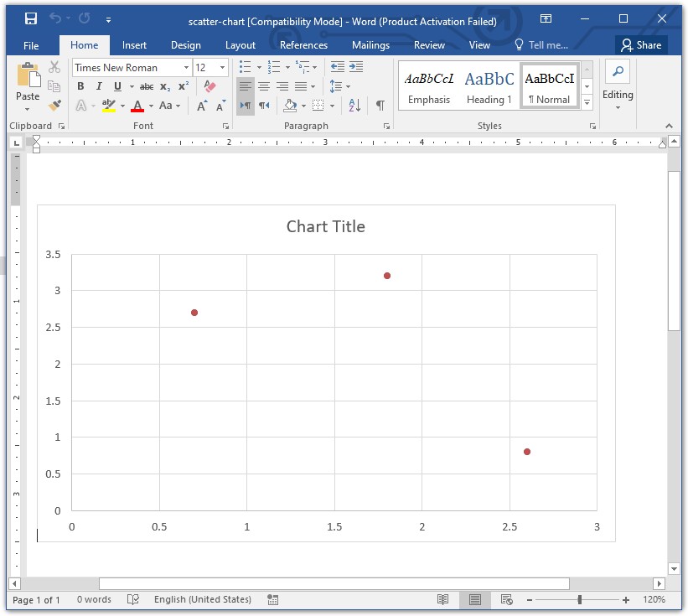Screen dimensions: 688x616
Task: Toggle left-to-right text direction
Action: 246,105
